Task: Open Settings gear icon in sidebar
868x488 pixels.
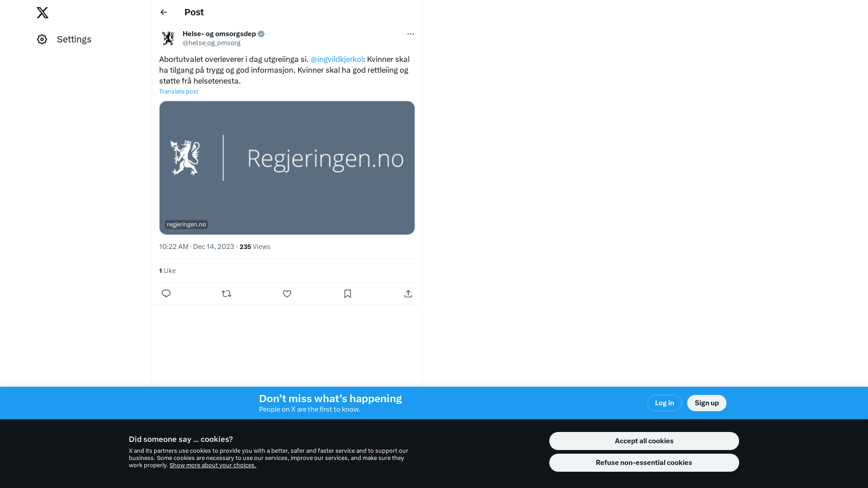Action: [42, 39]
